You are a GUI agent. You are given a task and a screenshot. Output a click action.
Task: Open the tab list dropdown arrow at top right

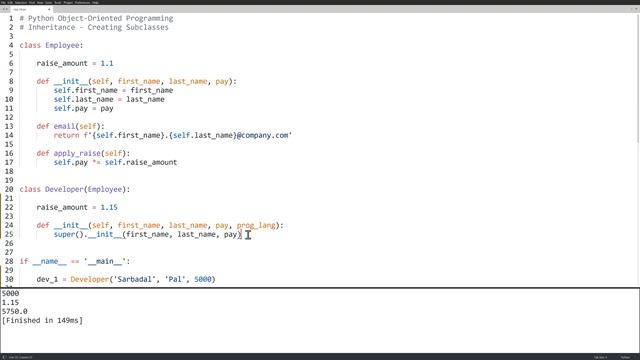click(636, 9)
